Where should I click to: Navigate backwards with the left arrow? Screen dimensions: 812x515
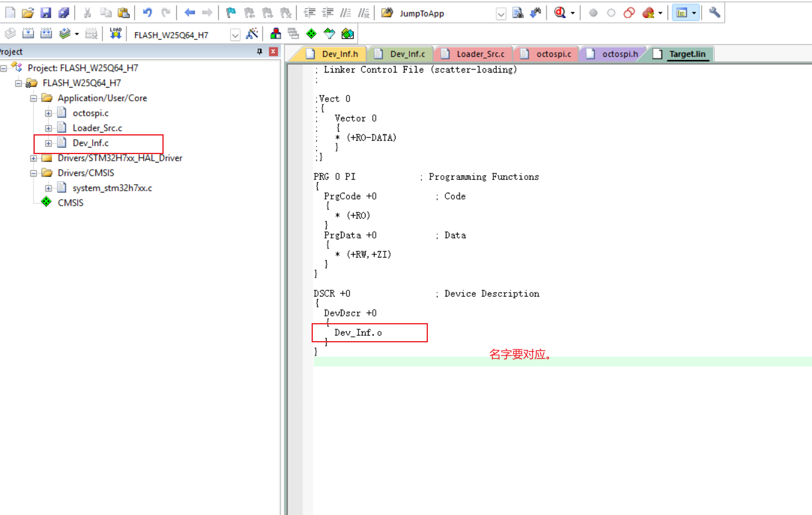click(x=189, y=13)
